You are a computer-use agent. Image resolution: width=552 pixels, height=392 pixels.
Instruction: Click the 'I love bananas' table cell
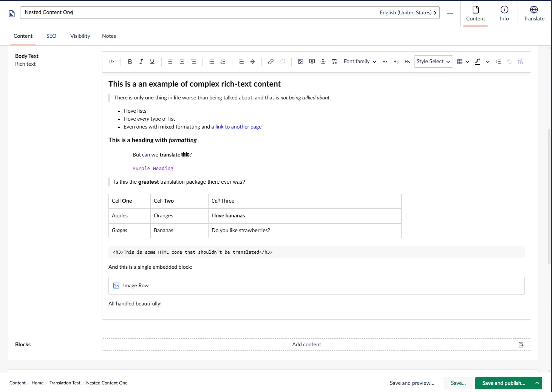click(305, 216)
